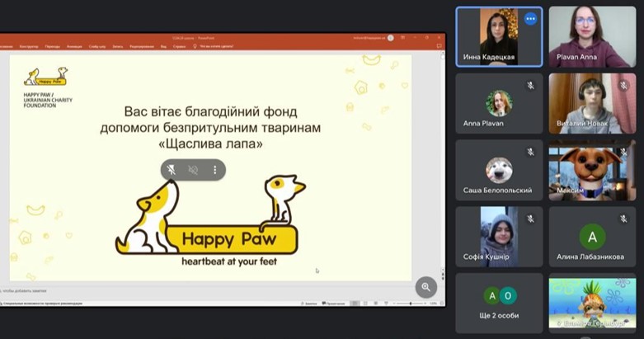Switch to Normal view in PowerPoint status bar
The width and height of the screenshot is (644, 339).
click(355, 304)
